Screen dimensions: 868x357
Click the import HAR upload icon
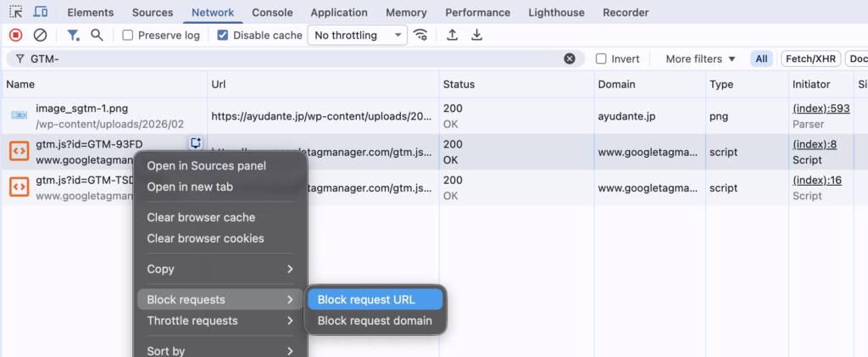click(453, 35)
